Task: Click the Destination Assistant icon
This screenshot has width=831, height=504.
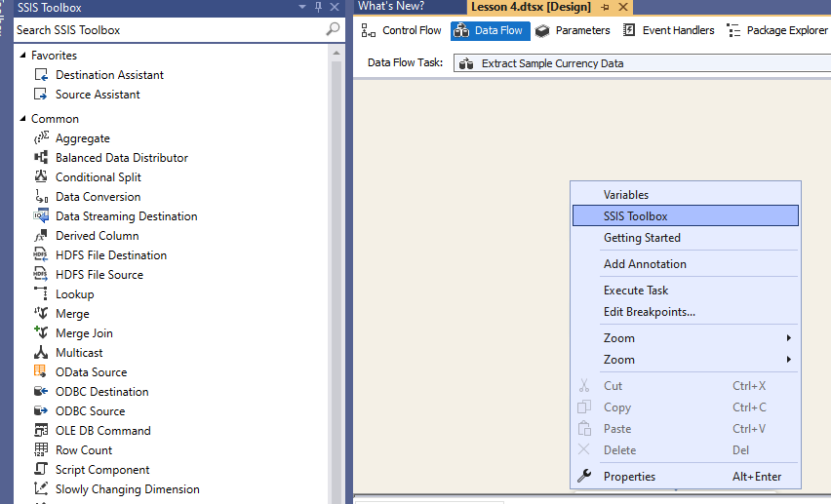Action: pyautogui.click(x=41, y=75)
